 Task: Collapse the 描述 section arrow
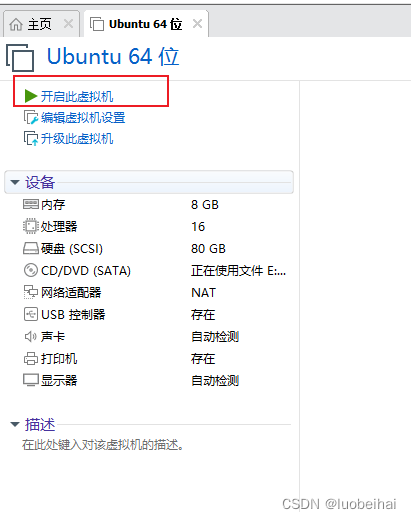pyautogui.click(x=15, y=424)
